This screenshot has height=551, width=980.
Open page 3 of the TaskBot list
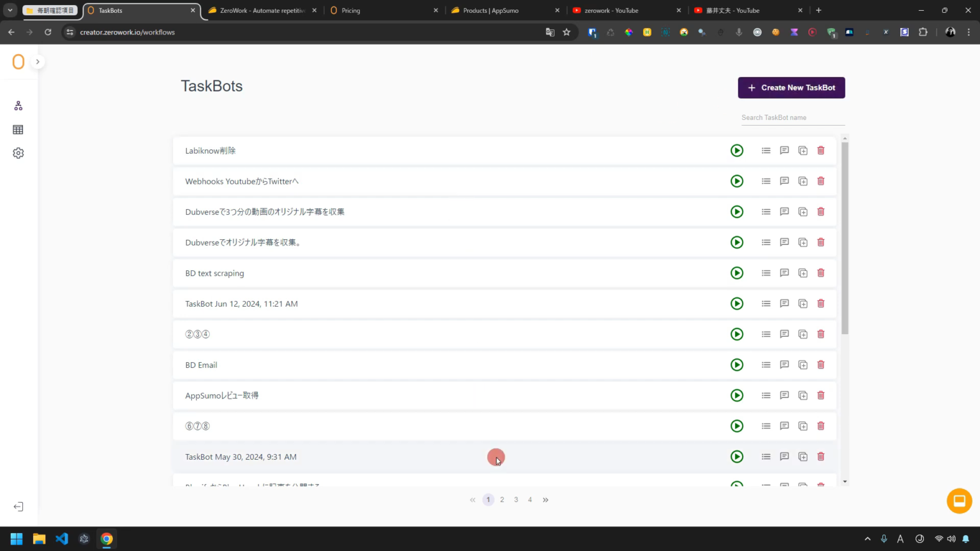(x=516, y=499)
